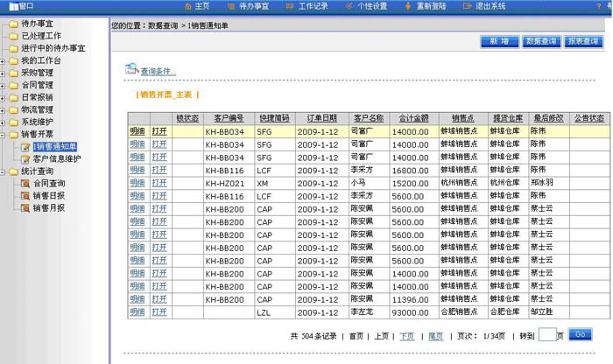Collapse the 销售开票 tree node
The height and width of the screenshot is (364, 613).
click(x=4, y=135)
